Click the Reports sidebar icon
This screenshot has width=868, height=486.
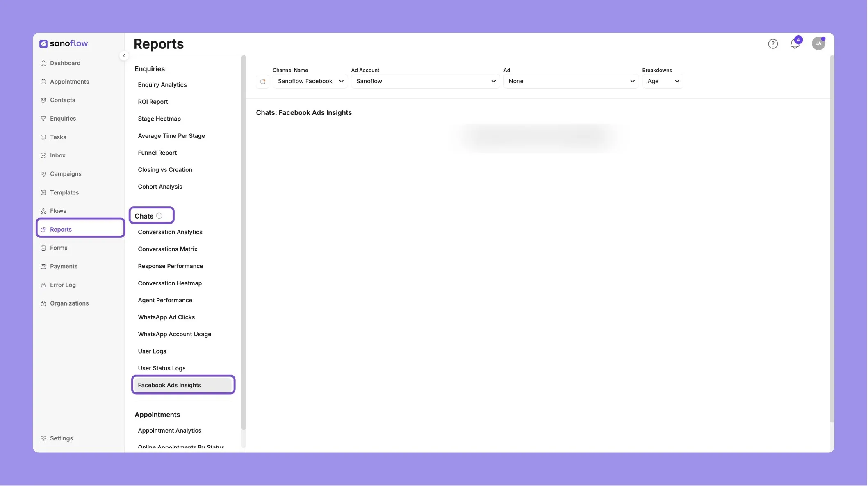coord(43,230)
